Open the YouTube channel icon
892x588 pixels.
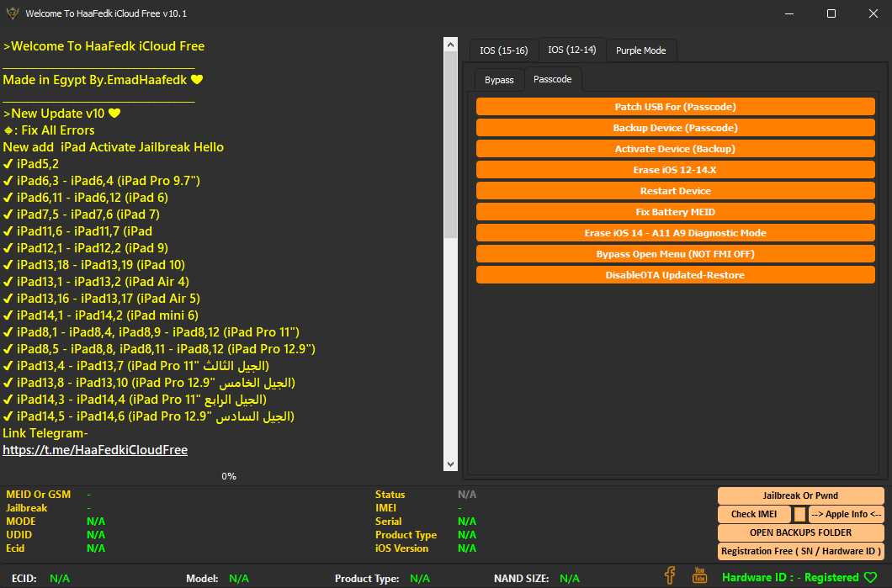click(699, 575)
